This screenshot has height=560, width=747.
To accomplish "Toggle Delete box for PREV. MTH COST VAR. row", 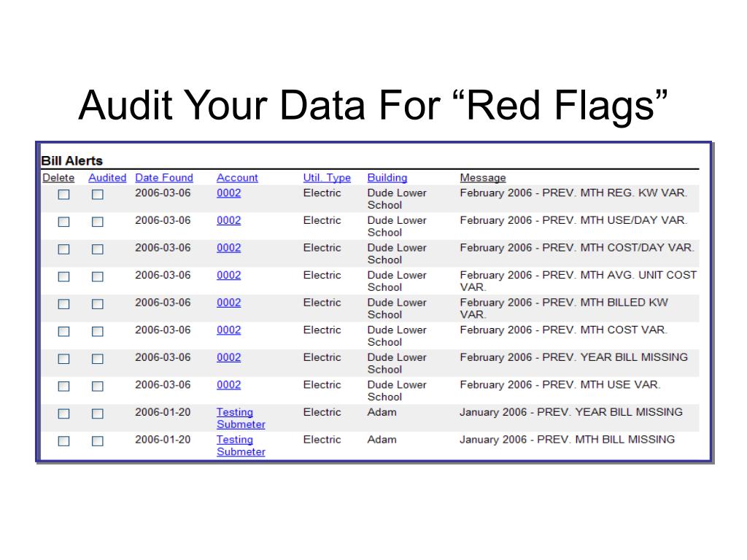I will 63,332.
